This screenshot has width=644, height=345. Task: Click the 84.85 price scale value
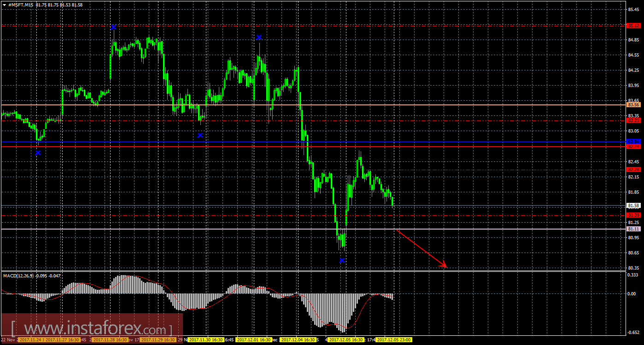coord(634,40)
